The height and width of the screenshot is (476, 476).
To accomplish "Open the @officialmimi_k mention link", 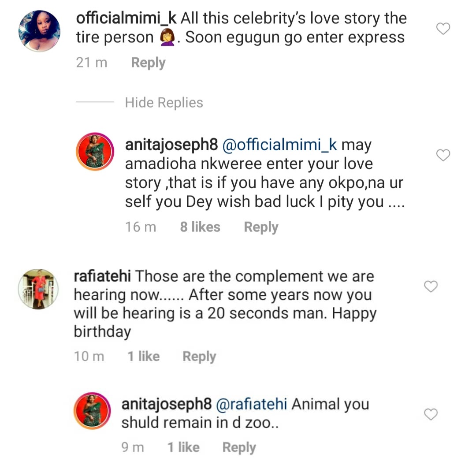I will coord(280,145).
